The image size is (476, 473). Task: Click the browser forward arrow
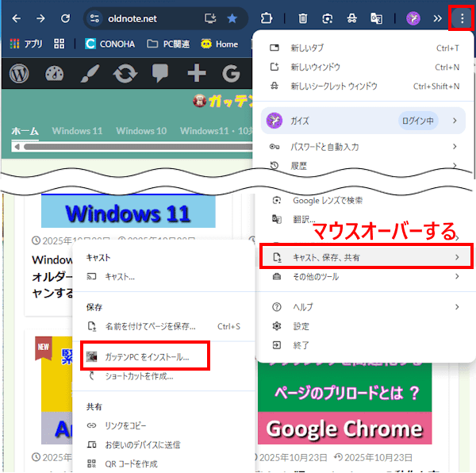(x=40, y=19)
